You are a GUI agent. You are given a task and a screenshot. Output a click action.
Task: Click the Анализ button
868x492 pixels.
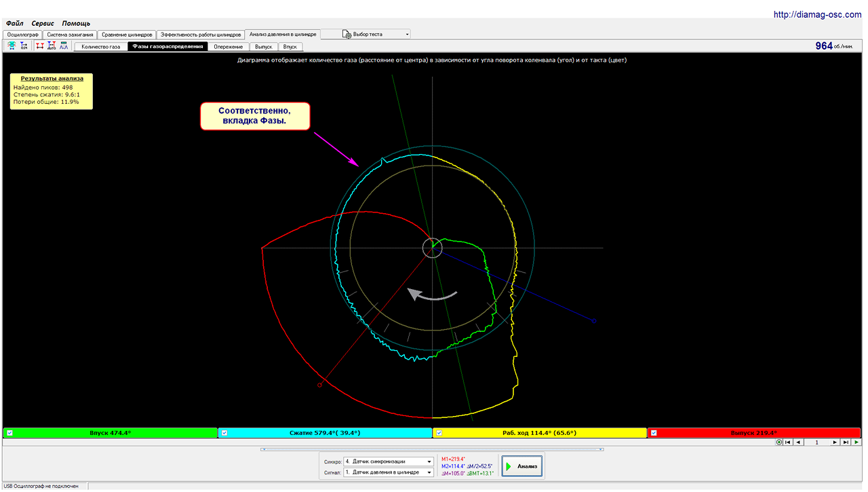(x=522, y=466)
